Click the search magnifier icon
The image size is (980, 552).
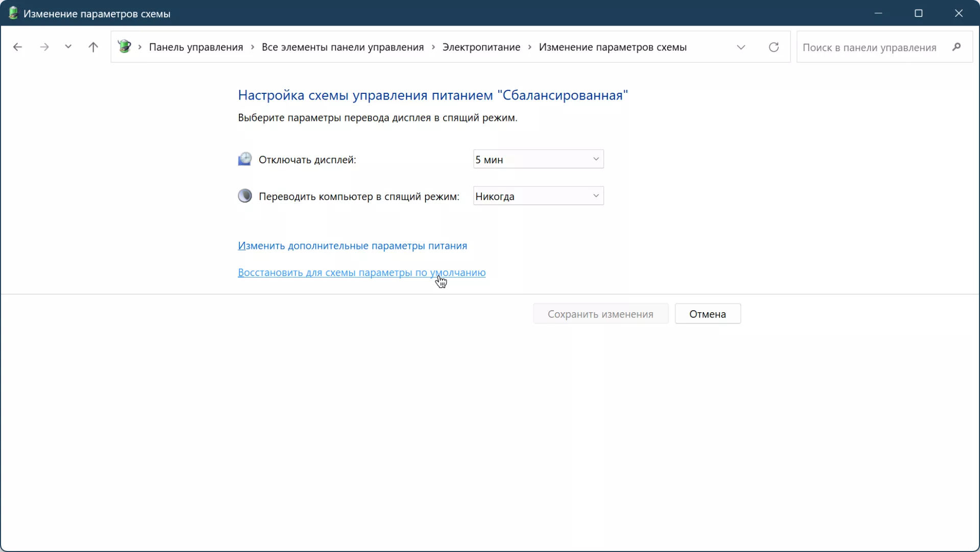957,47
